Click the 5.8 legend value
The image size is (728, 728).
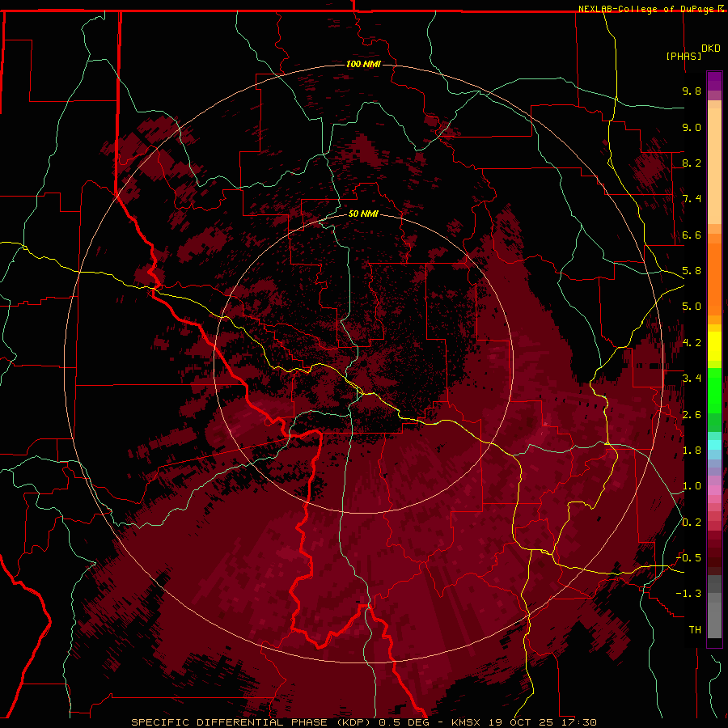tap(692, 271)
